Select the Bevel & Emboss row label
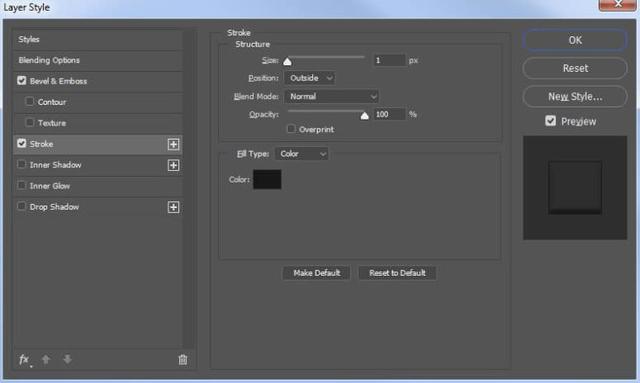 point(58,81)
